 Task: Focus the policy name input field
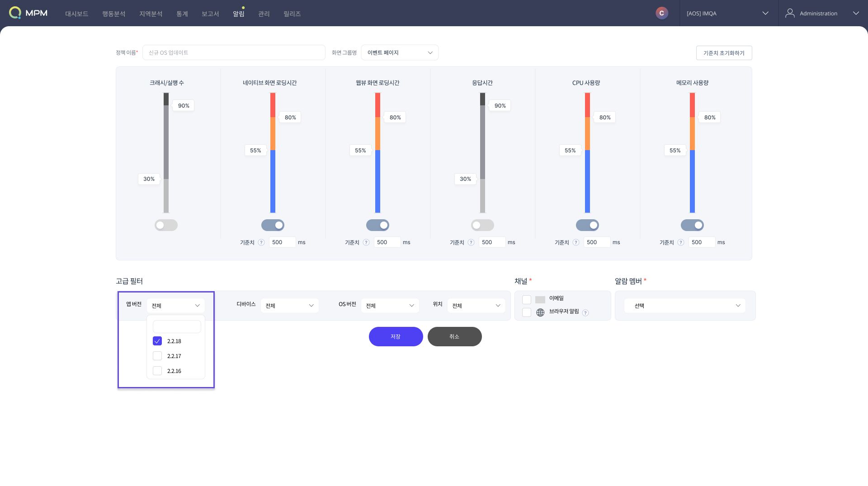pyautogui.click(x=234, y=52)
